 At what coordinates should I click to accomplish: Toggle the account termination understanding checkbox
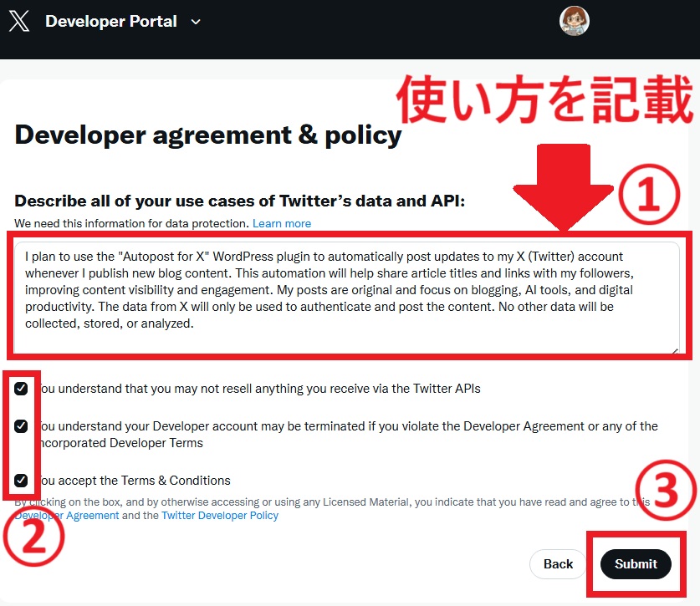click(x=21, y=426)
